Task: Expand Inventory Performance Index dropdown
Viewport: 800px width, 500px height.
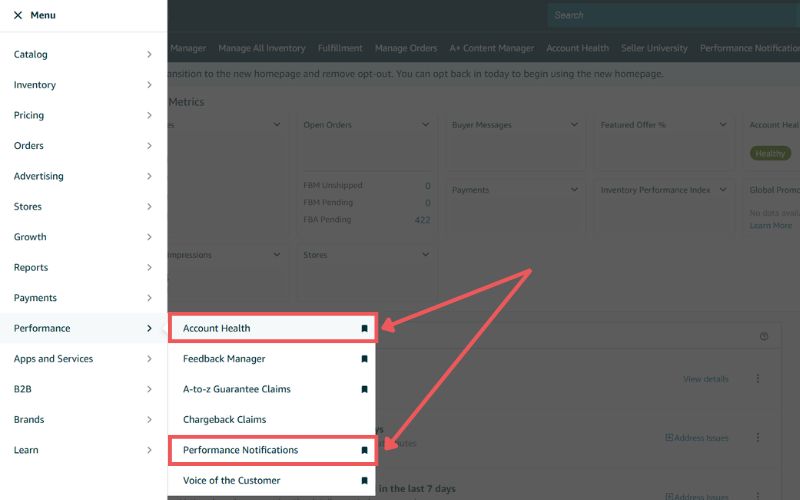Action: tap(723, 190)
